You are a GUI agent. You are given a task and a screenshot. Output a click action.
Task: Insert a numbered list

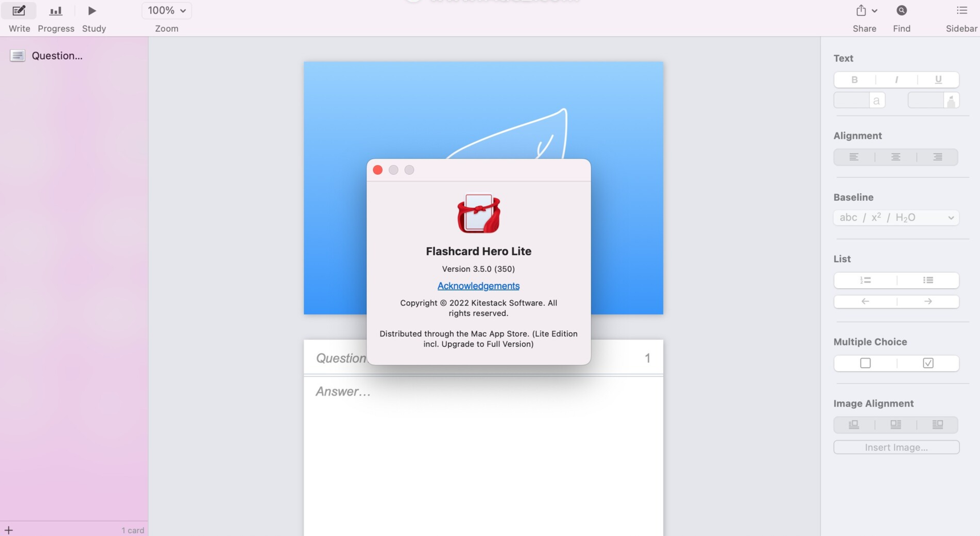click(x=865, y=281)
